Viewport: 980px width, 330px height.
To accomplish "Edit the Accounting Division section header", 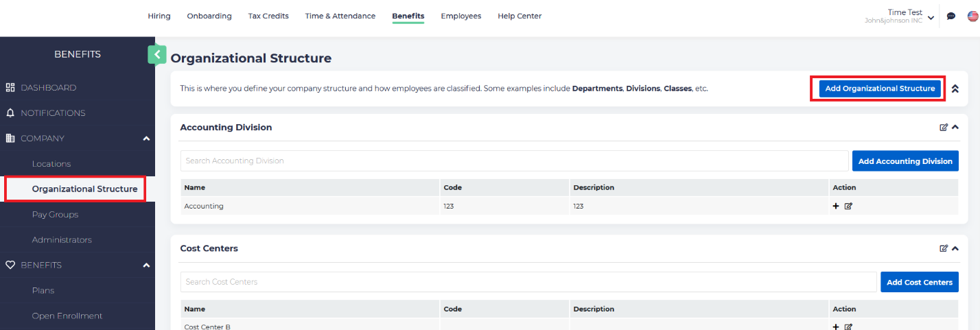I will tap(944, 127).
